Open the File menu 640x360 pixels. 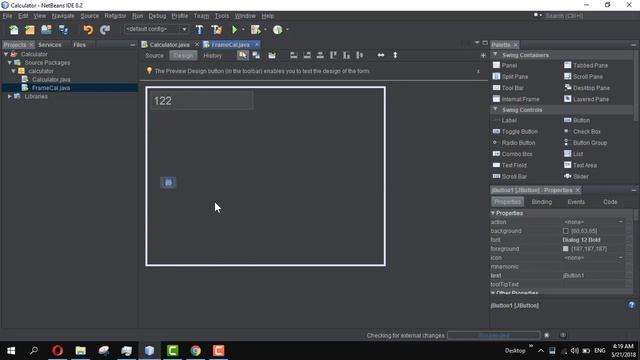[x=7, y=16]
